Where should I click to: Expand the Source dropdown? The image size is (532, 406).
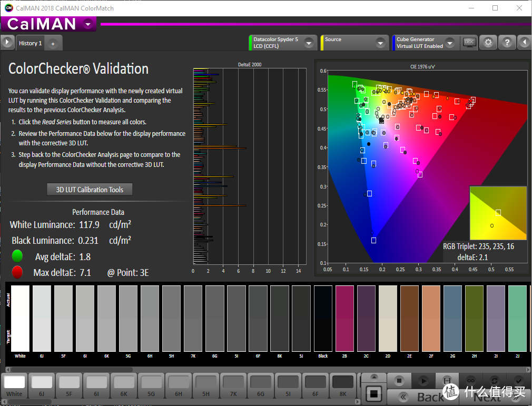[x=381, y=43]
